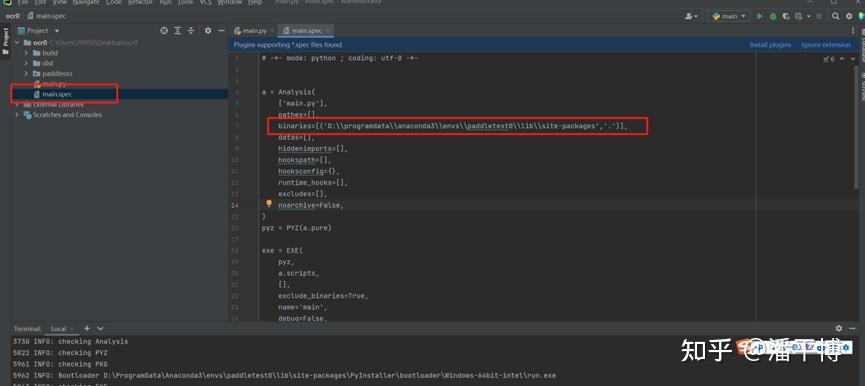Expand Scratches and Consoles arrow
The image size is (865, 386).
pyautogui.click(x=17, y=115)
